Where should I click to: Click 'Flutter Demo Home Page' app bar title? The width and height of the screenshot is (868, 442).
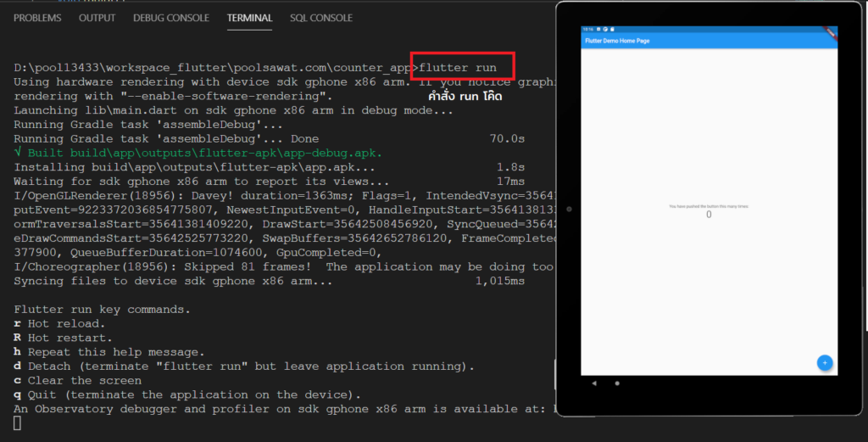(617, 41)
